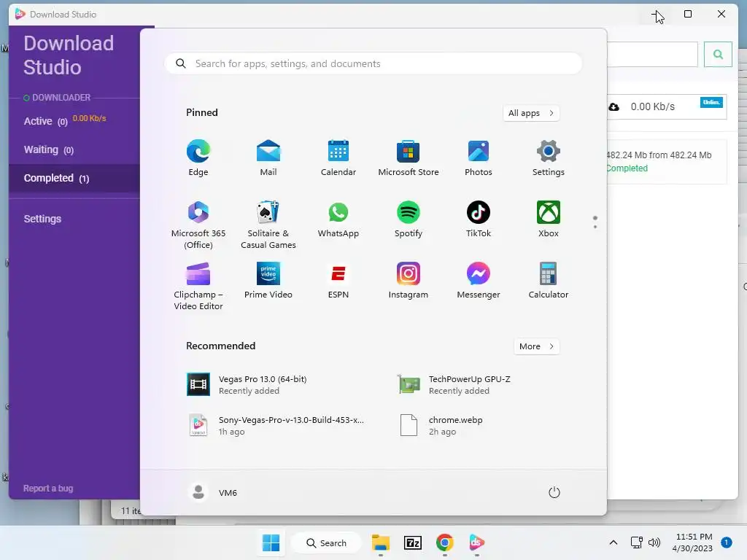Open the Edge browser from pinned apps

point(198,157)
